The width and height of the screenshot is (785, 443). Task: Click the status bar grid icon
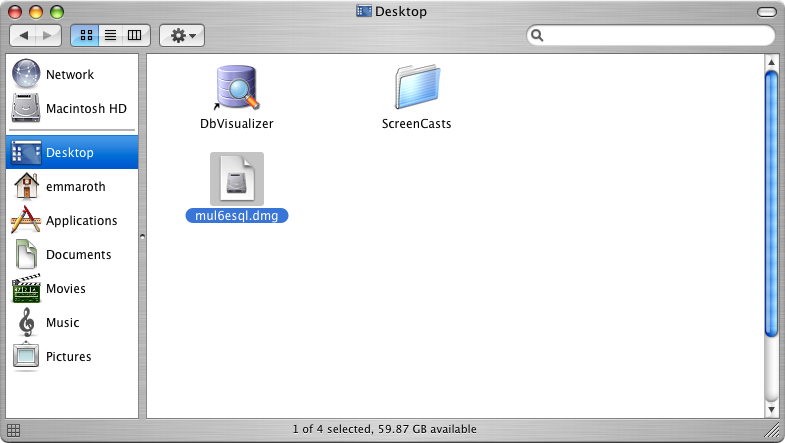(14, 430)
